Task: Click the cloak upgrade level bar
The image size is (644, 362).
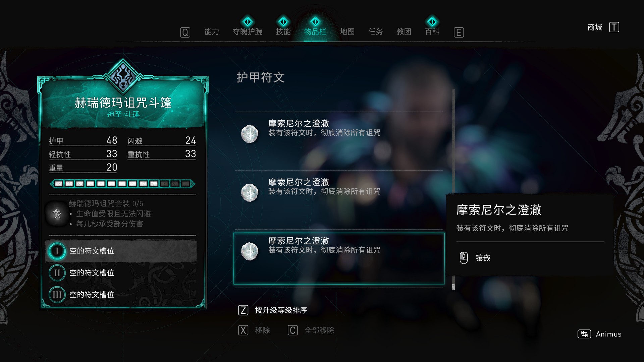Action: click(x=122, y=184)
